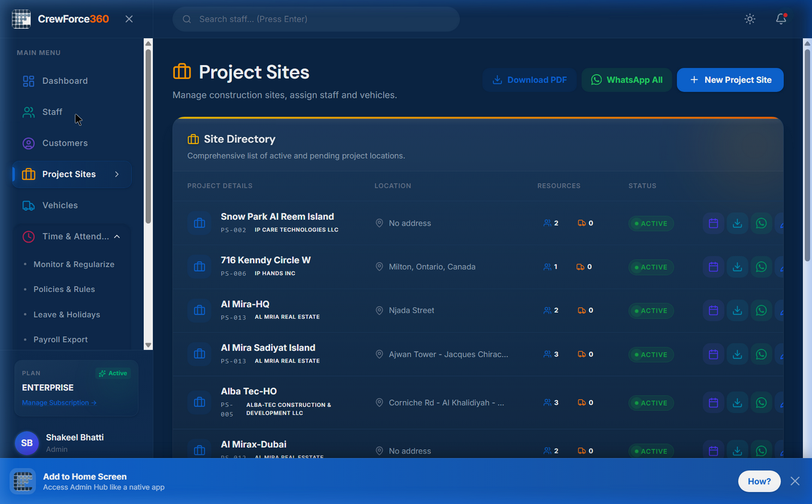Open the Vehicles section
Viewport: 812px width, 504px height.
tap(72, 205)
